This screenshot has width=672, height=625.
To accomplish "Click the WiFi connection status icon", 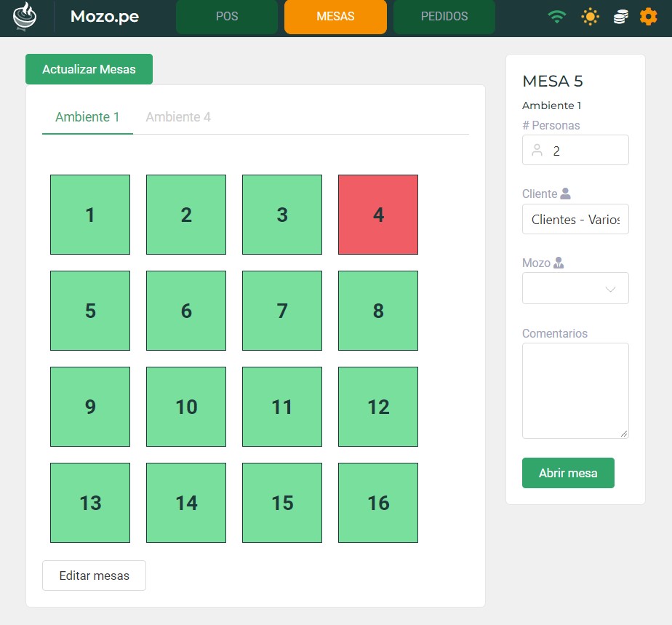I will (557, 17).
